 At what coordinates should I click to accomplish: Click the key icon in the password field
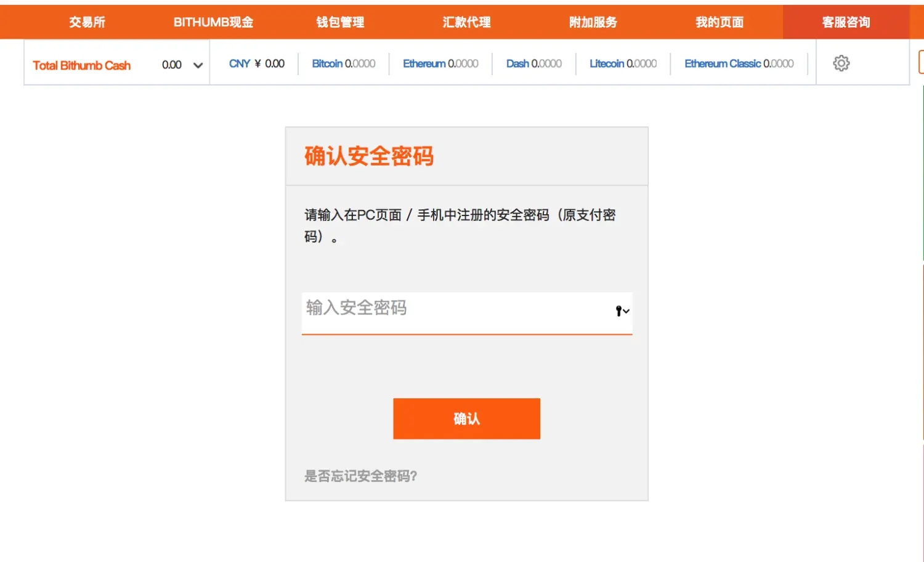pyautogui.click(x=618, y=311)
